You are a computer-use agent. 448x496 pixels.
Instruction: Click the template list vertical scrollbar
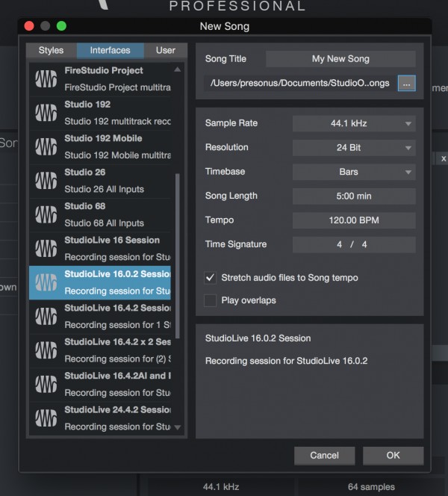point(177,224)
